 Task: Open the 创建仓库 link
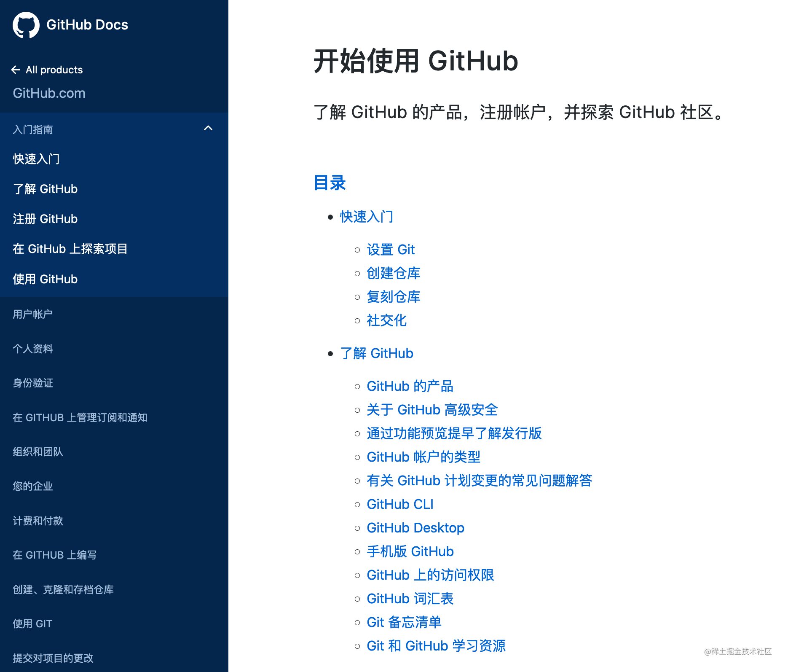tap(394, 273)
